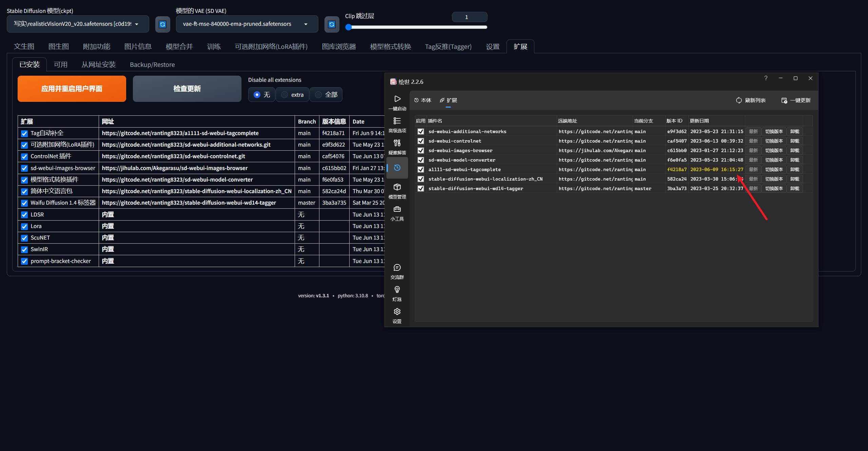The image size is (868, 451).
Task: Open 高级选项 in the launcher sidebar
Action: (397, 121)
